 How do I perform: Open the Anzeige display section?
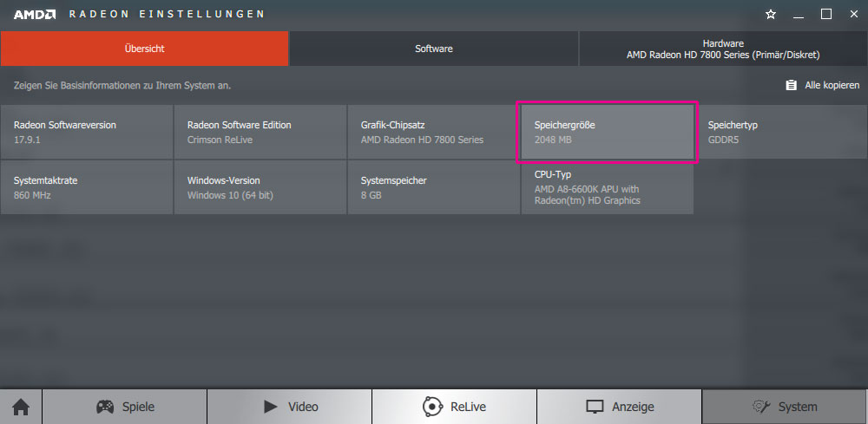(620, 407)
